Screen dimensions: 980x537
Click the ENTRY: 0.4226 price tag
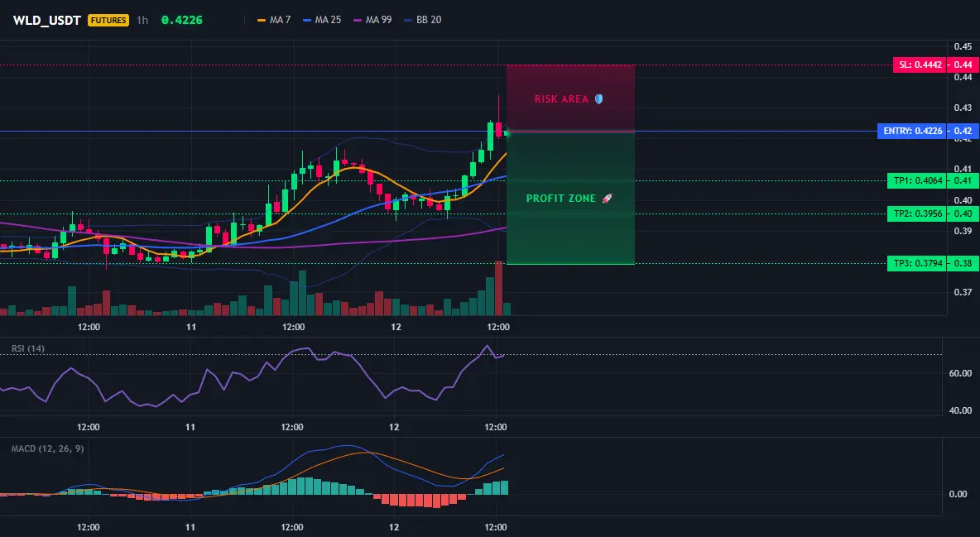coord(912,132)
